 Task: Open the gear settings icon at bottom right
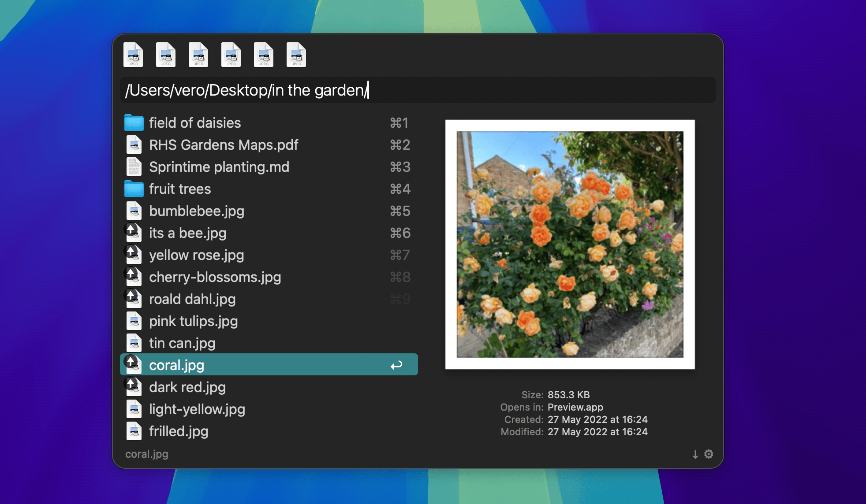709,454
